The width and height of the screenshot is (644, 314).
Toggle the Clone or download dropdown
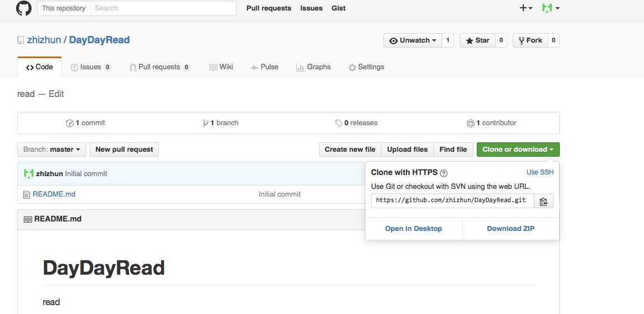[x=518, y=150]
